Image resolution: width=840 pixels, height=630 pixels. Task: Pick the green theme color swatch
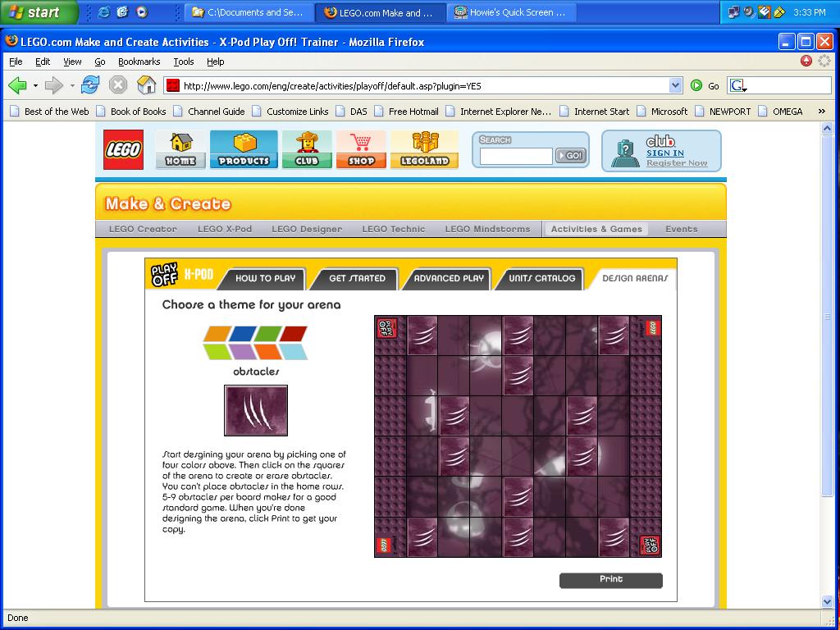coord(268,335)
